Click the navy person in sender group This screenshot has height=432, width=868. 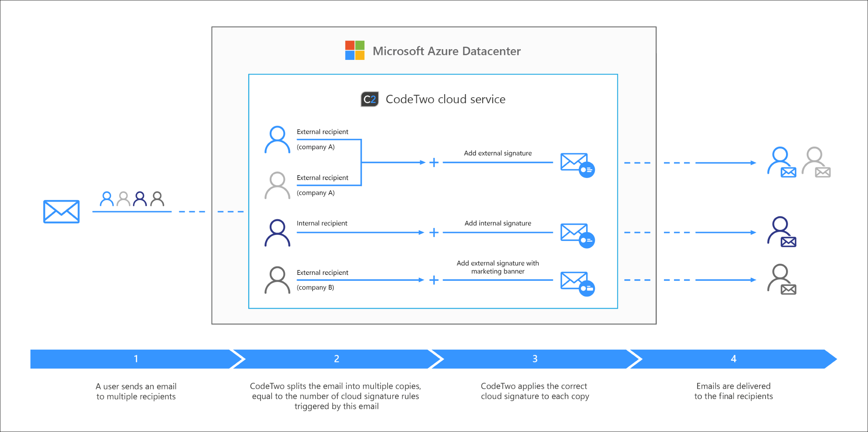[x=140, y=199]
